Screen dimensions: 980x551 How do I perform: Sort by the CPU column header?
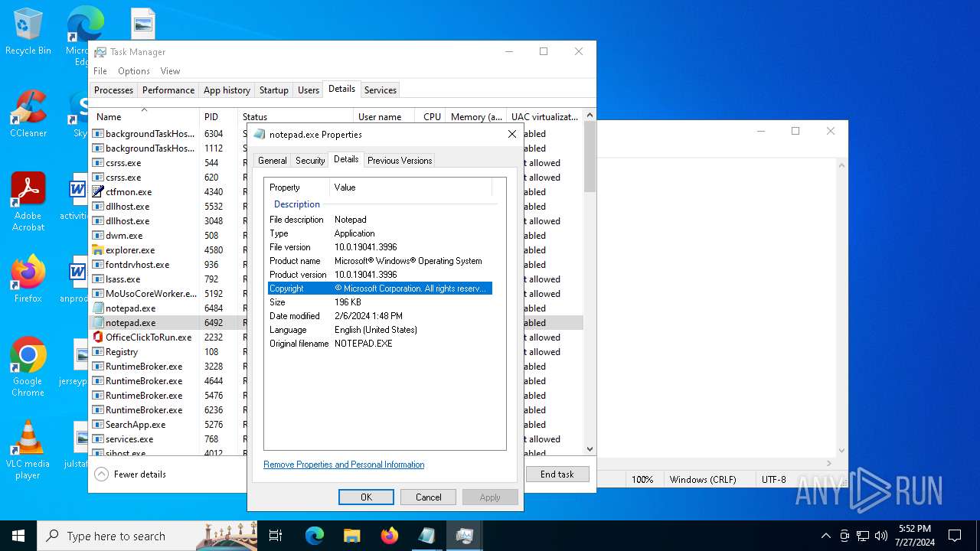point(431,116)
